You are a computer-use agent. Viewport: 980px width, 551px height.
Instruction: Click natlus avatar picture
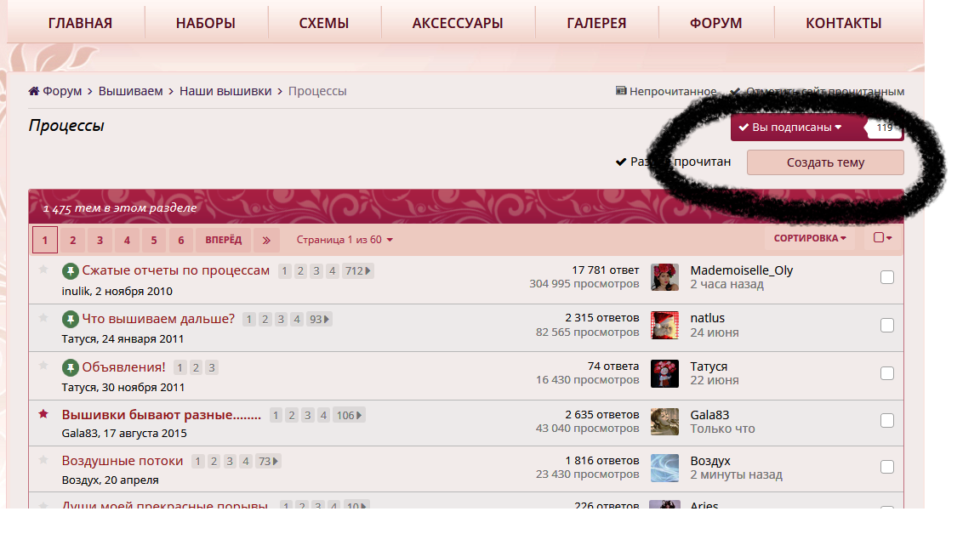pos(664,325)
